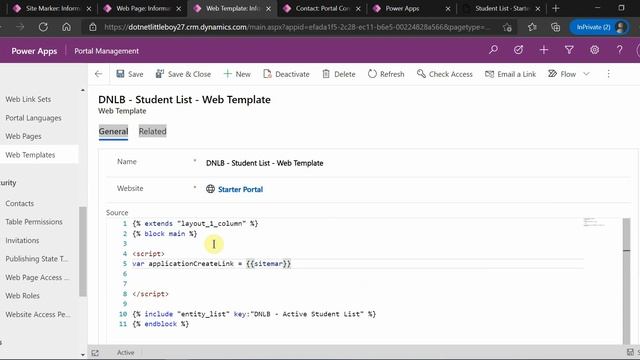Click the add-to-favorites address bar icon
The height and width of the screenshot is (360, 640).
(x=507, y=27)
